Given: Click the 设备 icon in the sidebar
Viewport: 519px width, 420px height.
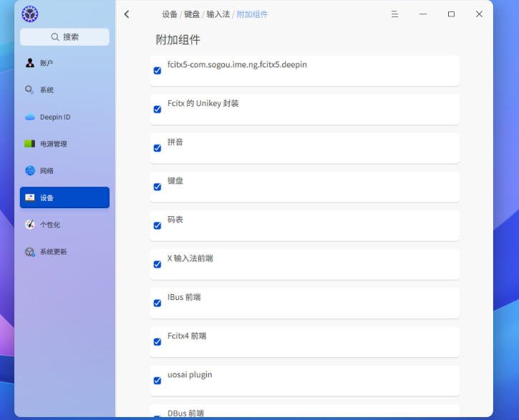Looking at the screenshot, I should [x=30, y=197].
